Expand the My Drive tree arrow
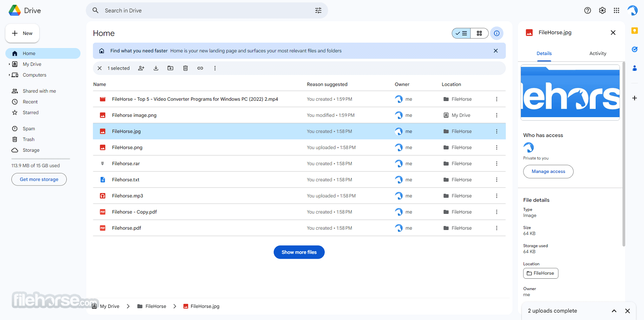The width and height of the screenshot is (644, 320). [x=9, y=64]
